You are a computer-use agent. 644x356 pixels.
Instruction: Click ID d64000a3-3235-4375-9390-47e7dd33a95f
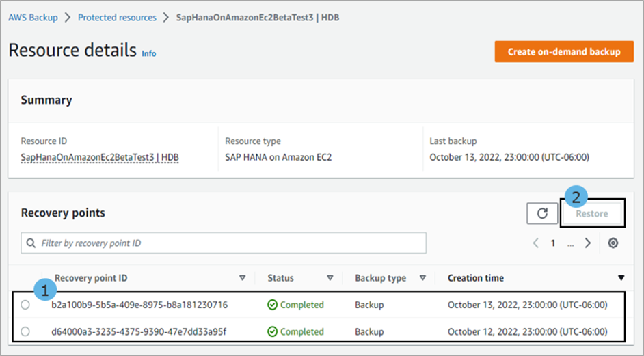pos(139,331)
